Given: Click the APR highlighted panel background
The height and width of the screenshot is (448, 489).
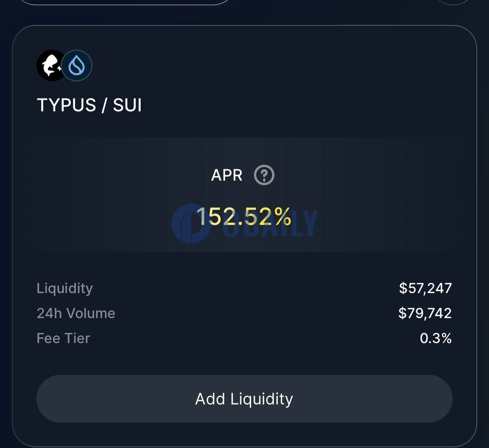Looking at the screenshot, I should 244,195.
